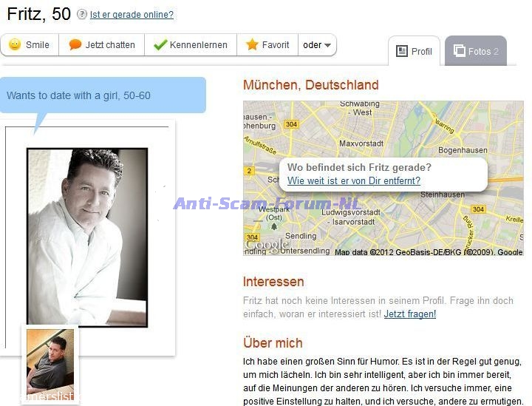Screen dimensions: 532x406
Task: Select the small thumbnail photo below
Action: [50, 364]
